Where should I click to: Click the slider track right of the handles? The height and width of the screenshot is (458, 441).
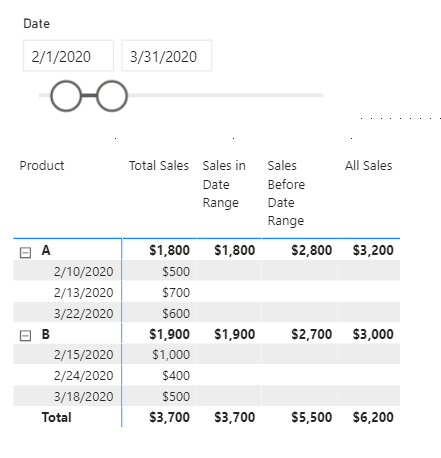tap(225, 95)
